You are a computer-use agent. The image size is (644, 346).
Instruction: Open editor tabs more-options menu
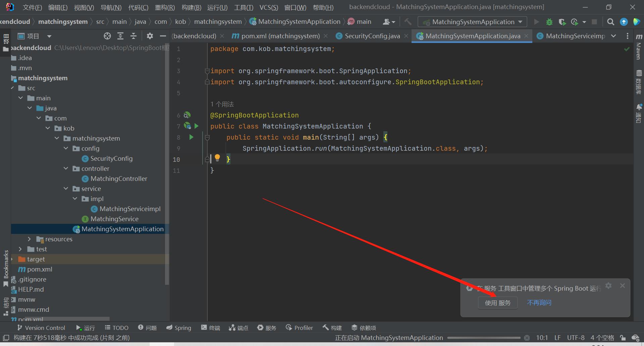click(x=628, y=36)
